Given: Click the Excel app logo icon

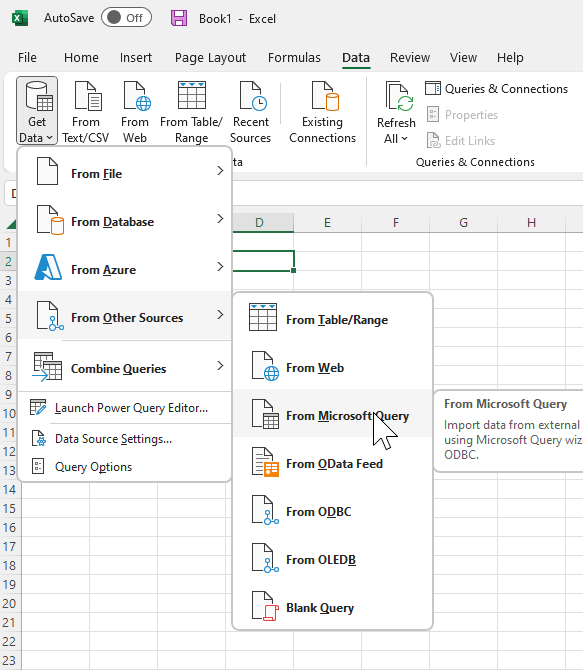Looking at the screenshot, I should tap(20, 18).
